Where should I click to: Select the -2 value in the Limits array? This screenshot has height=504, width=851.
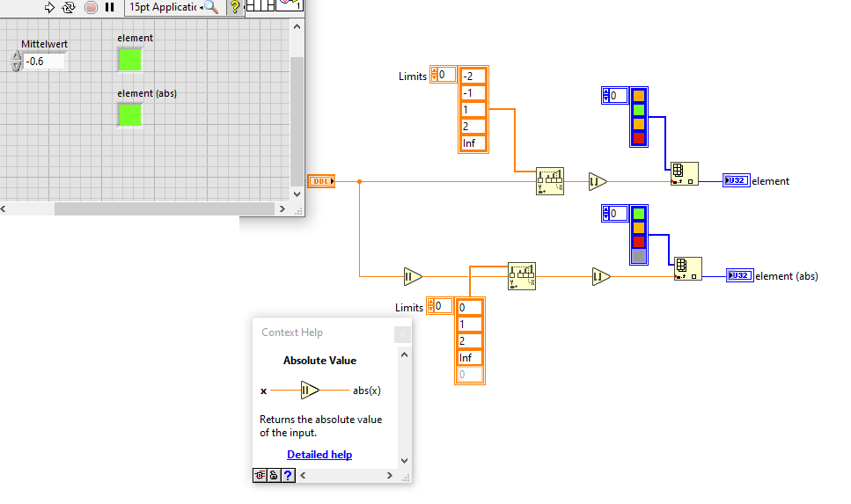pyautogui.click(x=473, y=76)
